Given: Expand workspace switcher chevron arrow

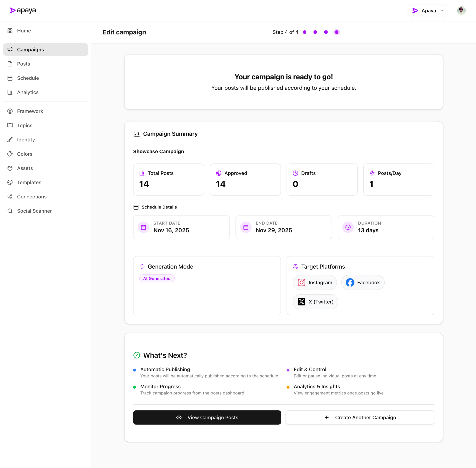Looking at the screenshot, I should (442, 11).
